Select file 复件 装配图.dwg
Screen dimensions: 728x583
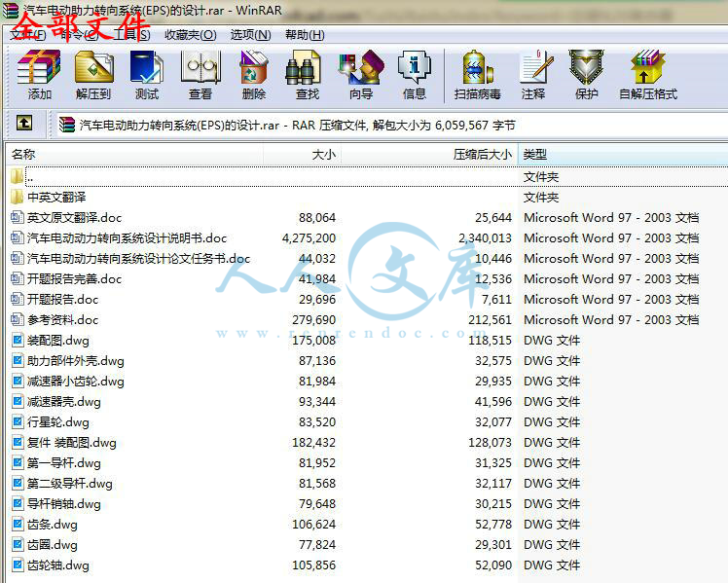(x=71, y=442)
